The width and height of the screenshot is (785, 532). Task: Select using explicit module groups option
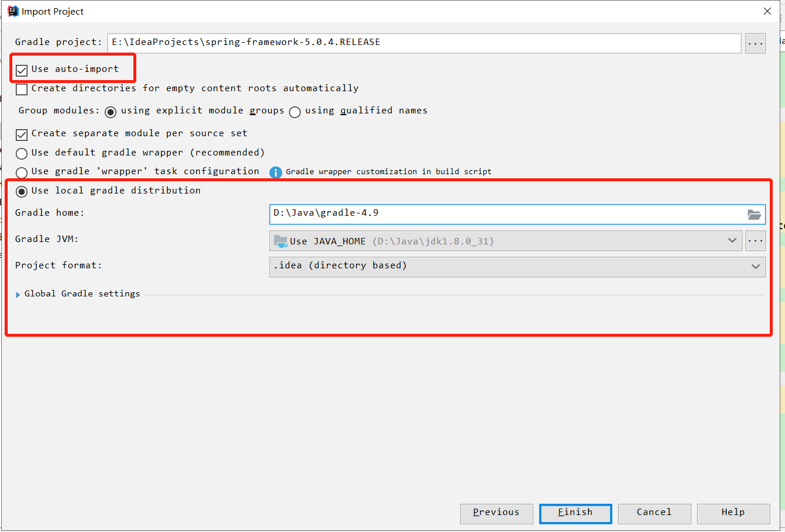click(x=111, y=112)
